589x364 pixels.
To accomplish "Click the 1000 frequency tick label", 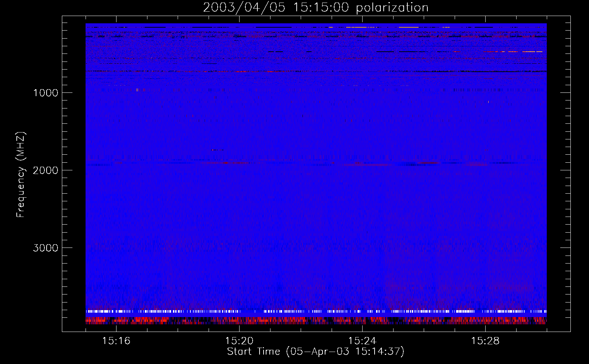I will (x=46, y=93).
